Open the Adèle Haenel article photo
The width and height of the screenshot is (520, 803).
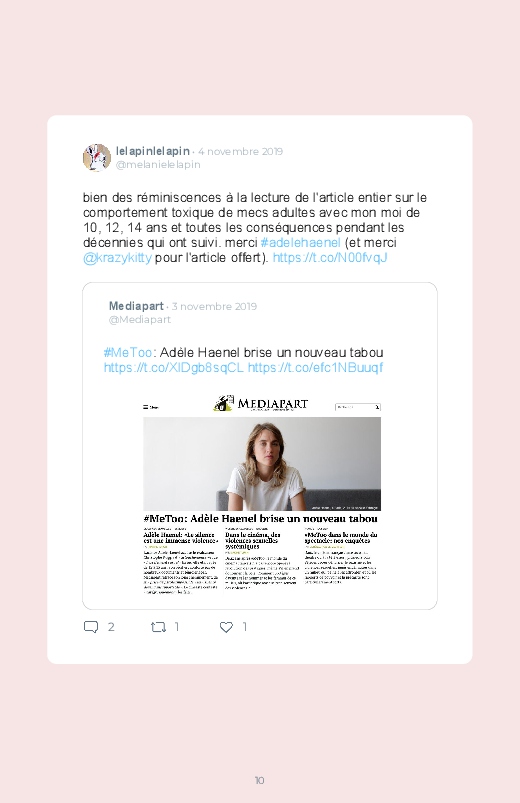point(262,464)
